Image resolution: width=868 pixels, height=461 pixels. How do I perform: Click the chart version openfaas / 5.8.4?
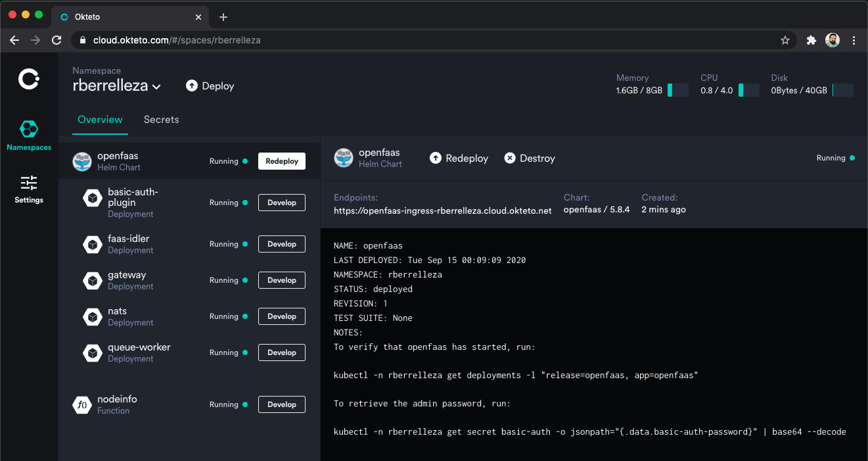tap(597, 210)
